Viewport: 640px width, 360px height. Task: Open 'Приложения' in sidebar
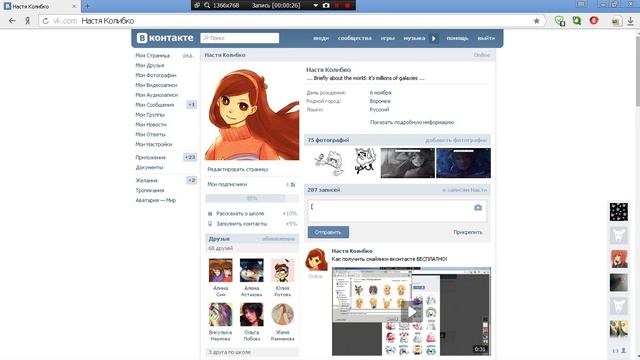tap(151, 158)
